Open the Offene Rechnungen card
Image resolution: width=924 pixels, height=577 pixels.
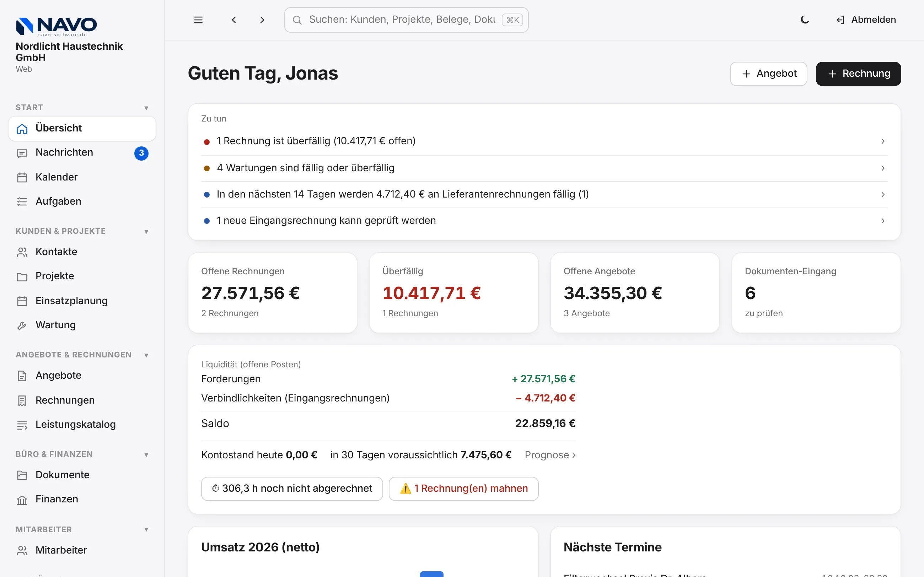click(273, 293)
